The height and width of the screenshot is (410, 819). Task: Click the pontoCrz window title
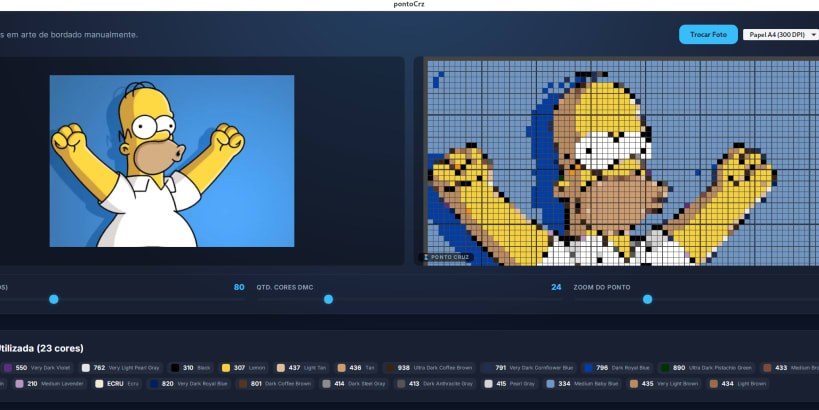409,4
